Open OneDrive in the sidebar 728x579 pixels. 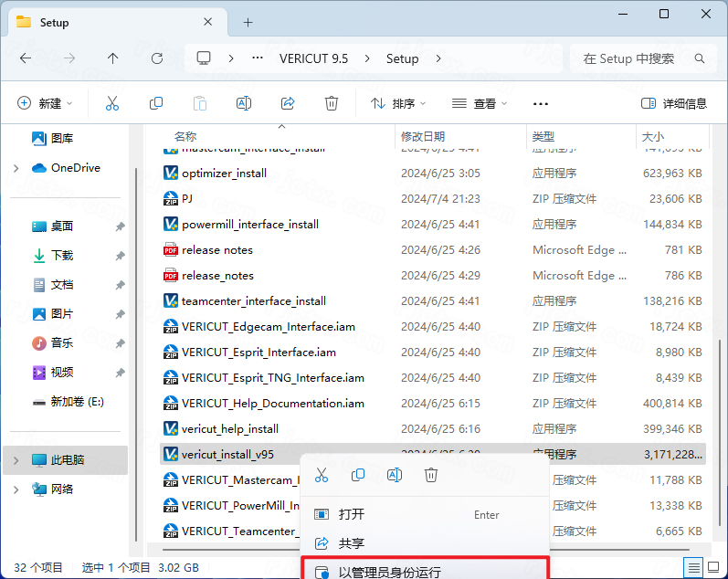[66, 168]
